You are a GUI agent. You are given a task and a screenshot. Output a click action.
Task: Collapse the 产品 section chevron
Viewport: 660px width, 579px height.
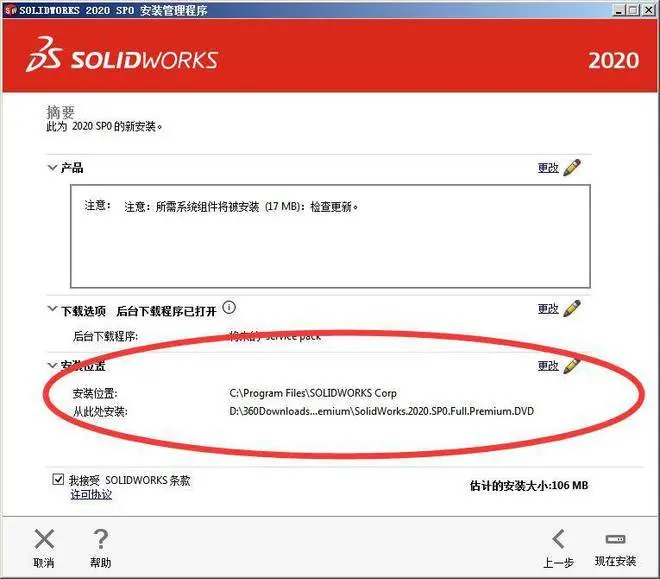coord(52,167)
